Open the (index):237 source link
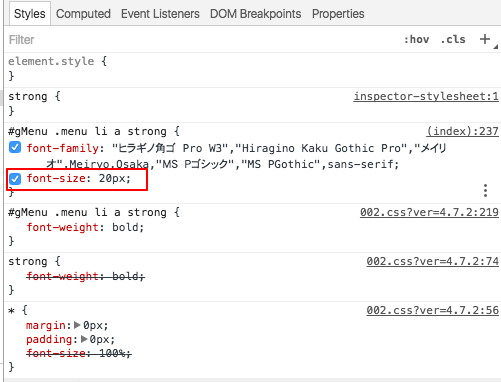 click(x=463, y=131)
